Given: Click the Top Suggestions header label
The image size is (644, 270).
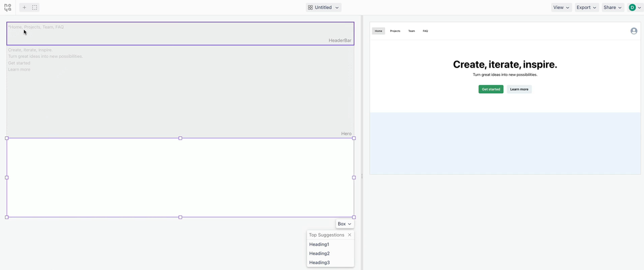Looking at the screenshot, I should coord(327,235).
